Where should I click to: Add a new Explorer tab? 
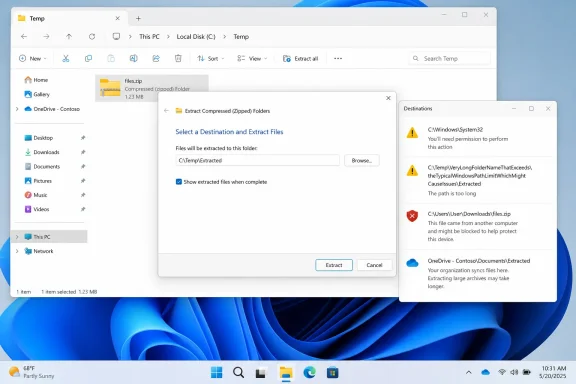tap(138, 18)
